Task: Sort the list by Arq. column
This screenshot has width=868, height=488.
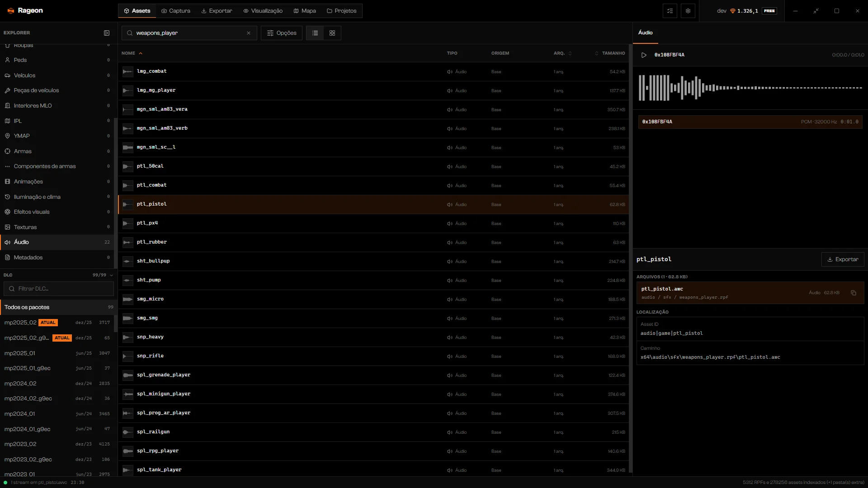Action: point(562,53)
